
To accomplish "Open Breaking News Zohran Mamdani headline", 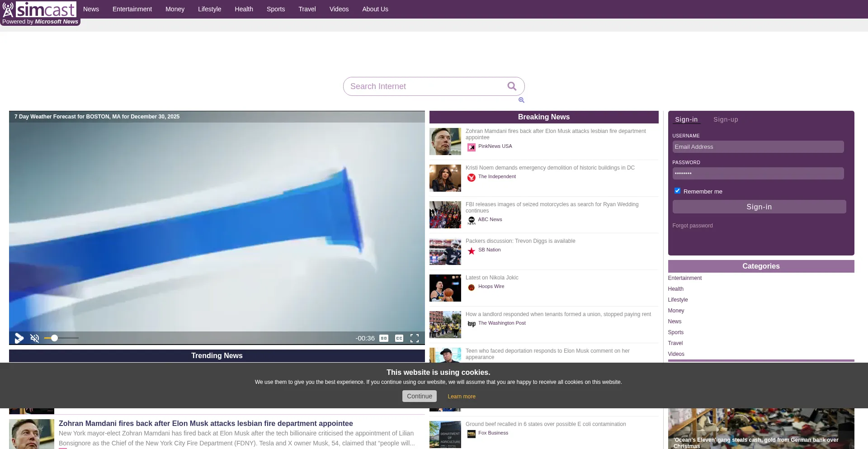I will [x=556, y=134].
